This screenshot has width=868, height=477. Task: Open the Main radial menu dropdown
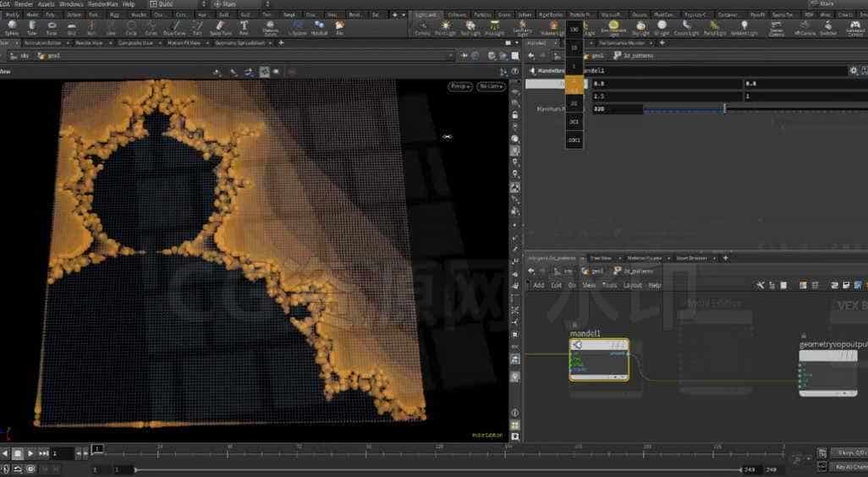pos(242,4)
